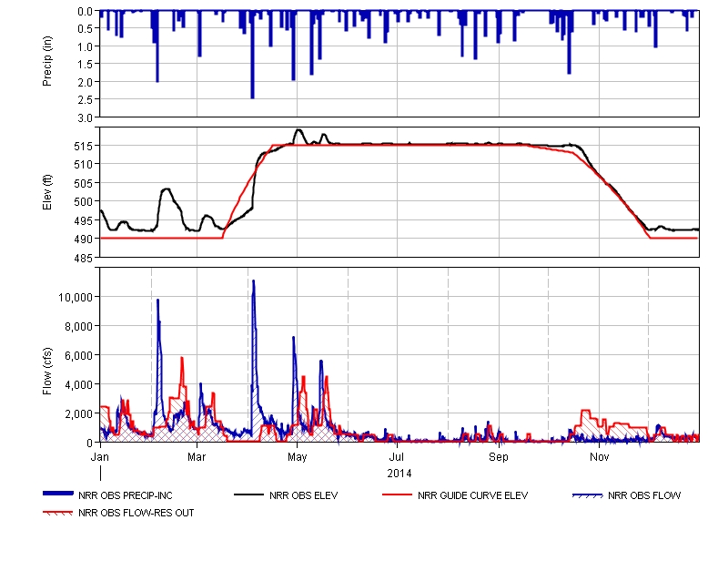Click the 2014 year label
Image resolution: width=728 pixels, height=571 pixels.
pyautogui.click(x=399, y=473)
